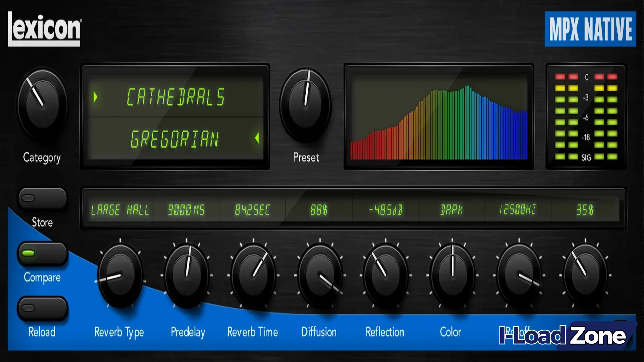644x362 pixels.
Task: Click the Store label
Action: (x=42, y=222)
